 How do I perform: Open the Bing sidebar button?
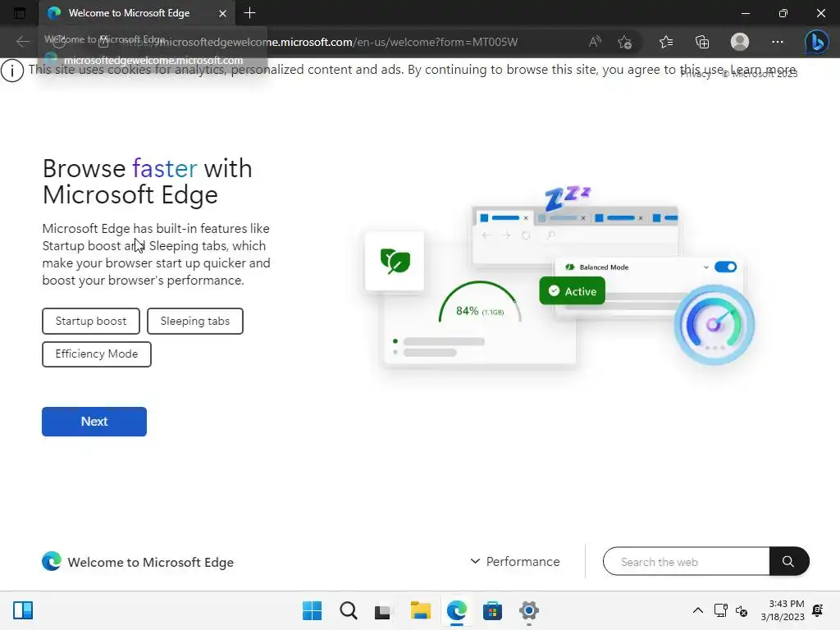tap(816, 42)
